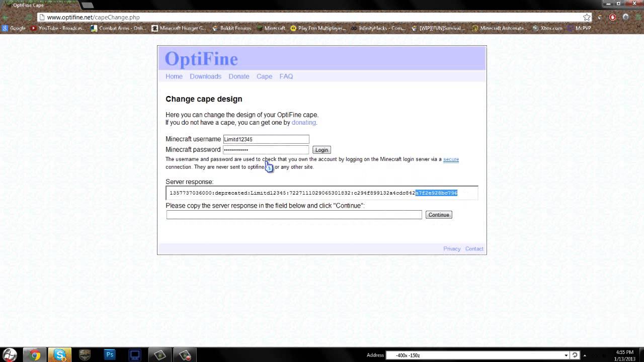
Task: Click the taskbar Address refresh button
Action: tap(575, 355)
